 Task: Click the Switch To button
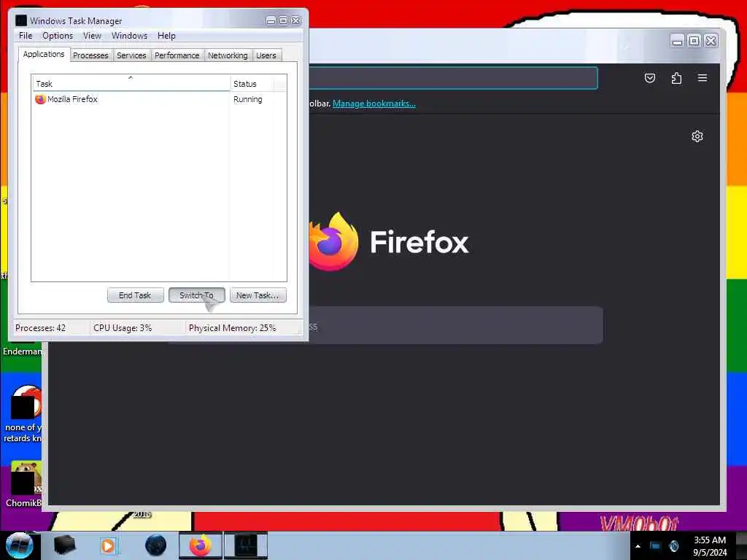(x=196, y=295)
